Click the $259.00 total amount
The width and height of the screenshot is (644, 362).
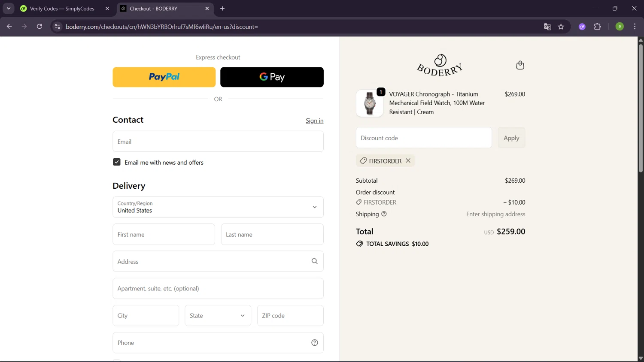pos(511,232)
